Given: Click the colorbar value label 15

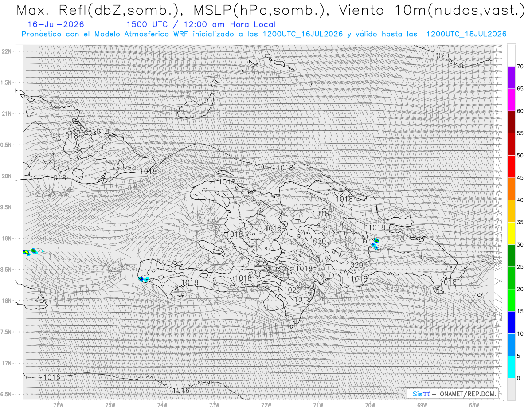Looking at the screenshot, I should click(520, 311).
